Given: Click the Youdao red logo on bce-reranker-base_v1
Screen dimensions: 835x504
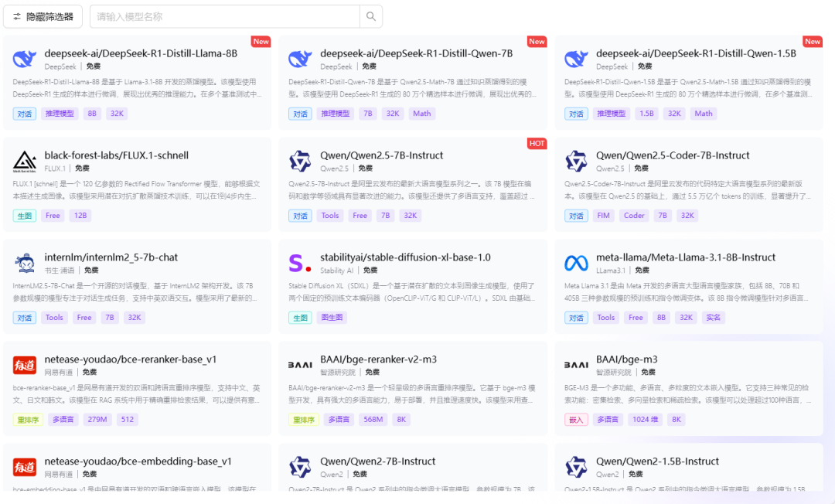Looking at the screenshot, I should click(25, 365).
